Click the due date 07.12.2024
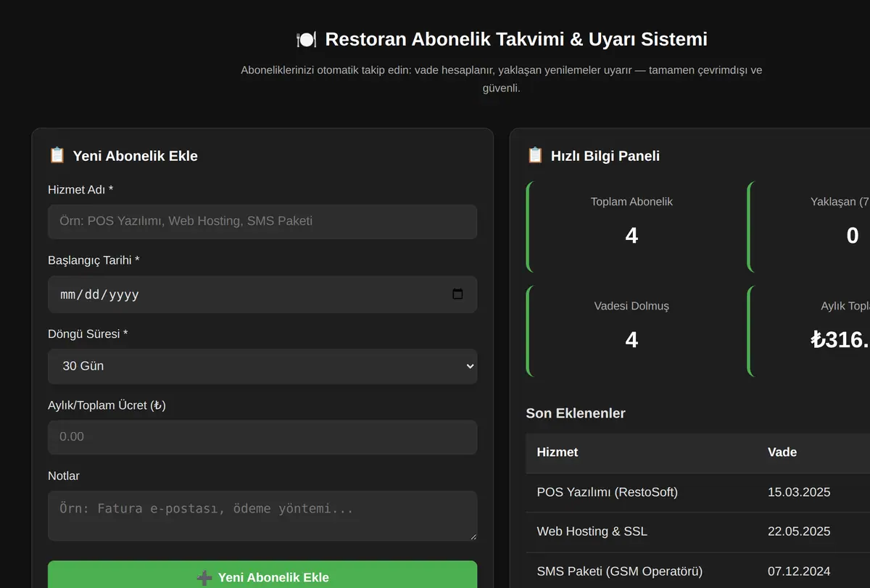This screenshot has width=870, height=588. (799, 571)
